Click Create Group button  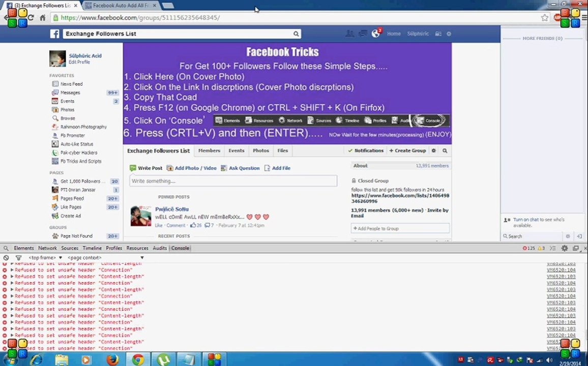[x=407, y=150]
